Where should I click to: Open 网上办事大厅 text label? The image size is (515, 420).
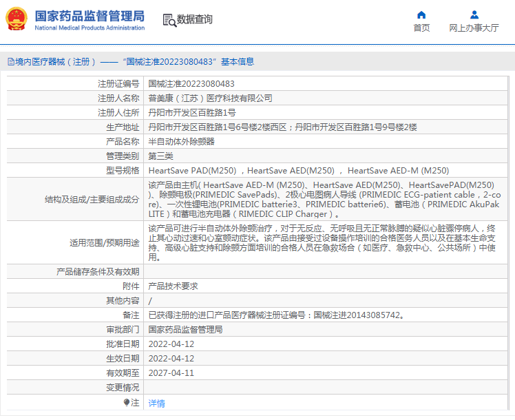[474, 28]
